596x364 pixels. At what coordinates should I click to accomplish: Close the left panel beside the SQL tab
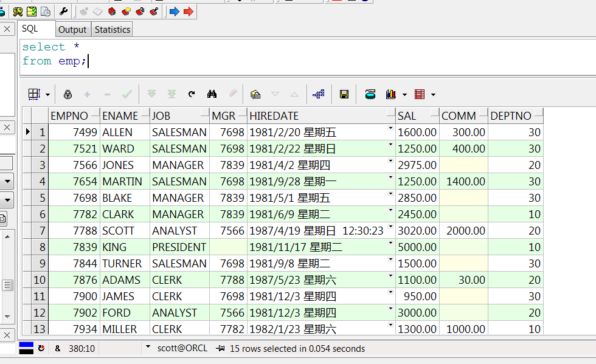pyautogui.click(x=7, y=29)
